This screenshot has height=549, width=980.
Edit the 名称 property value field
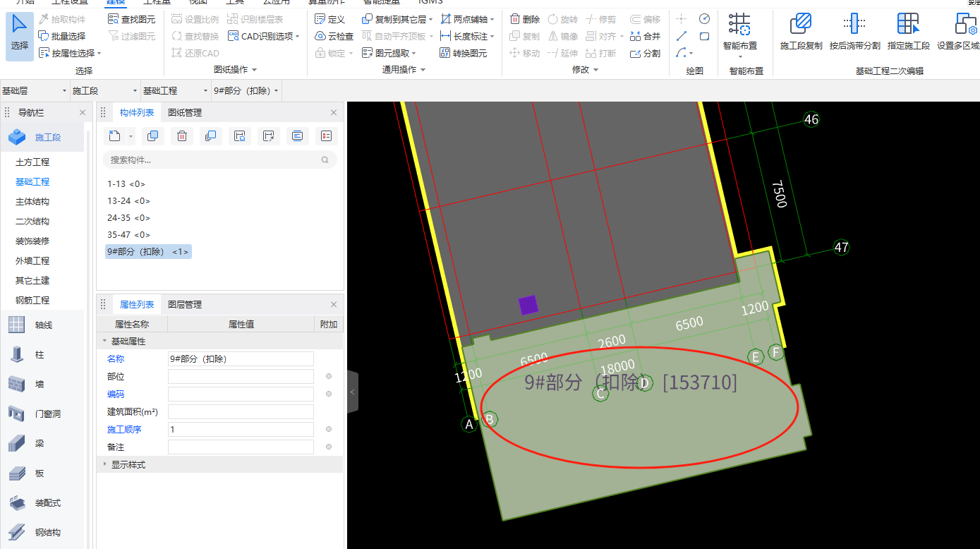tap(241, 359)
